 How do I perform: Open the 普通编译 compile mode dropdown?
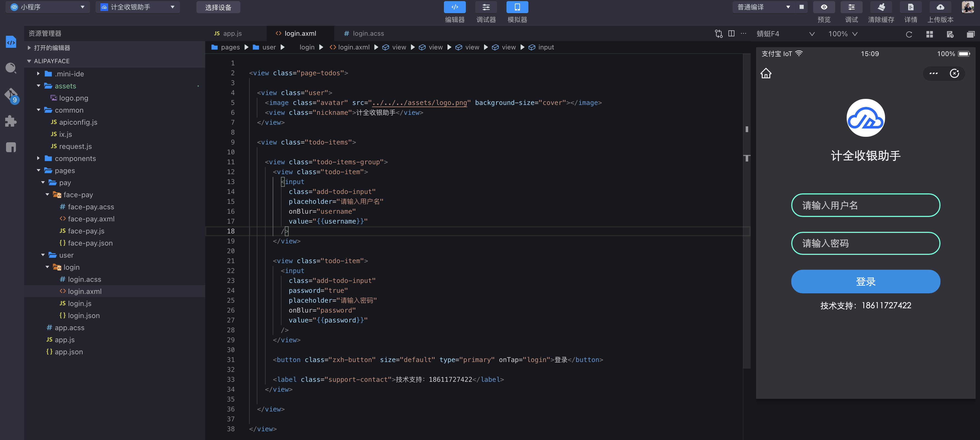click(x=764, y=7)
